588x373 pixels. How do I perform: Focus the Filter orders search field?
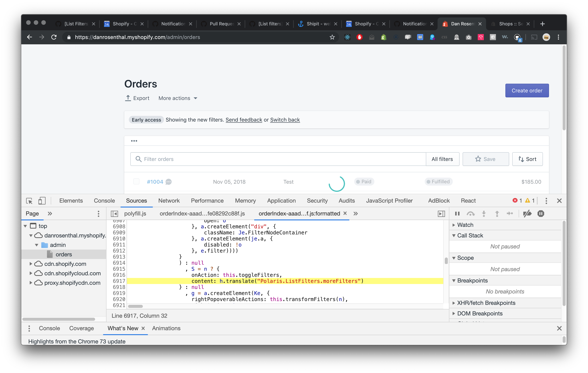278,159
